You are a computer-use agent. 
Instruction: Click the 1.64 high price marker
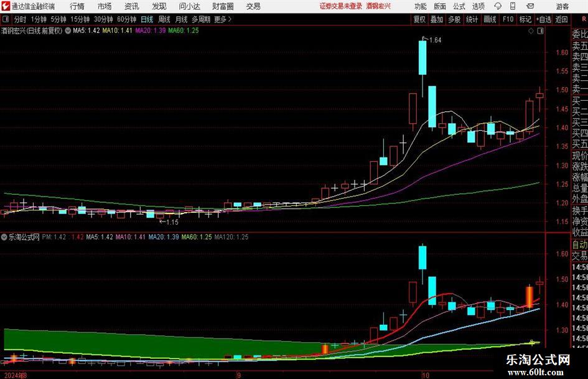coord(435,40)
